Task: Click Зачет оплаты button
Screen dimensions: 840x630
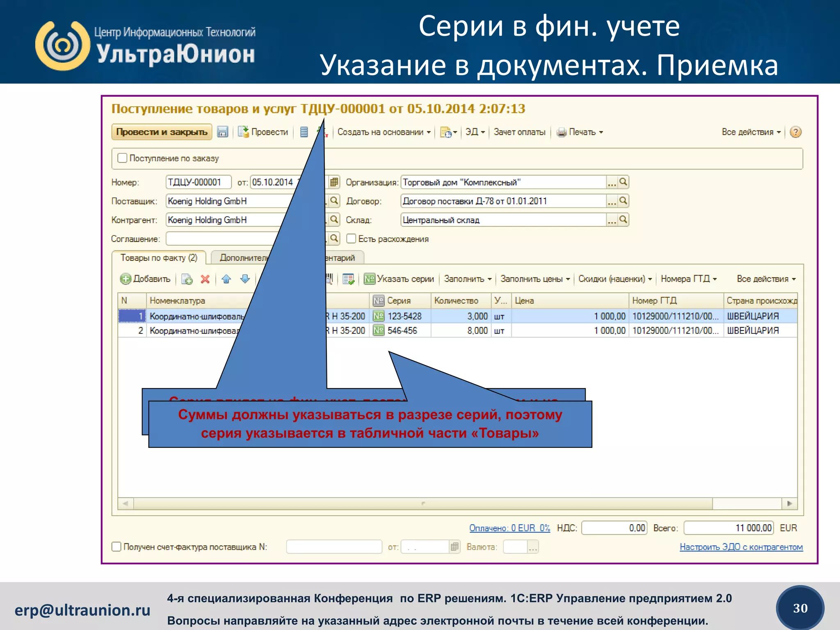Action: click(x=519, y=132)
